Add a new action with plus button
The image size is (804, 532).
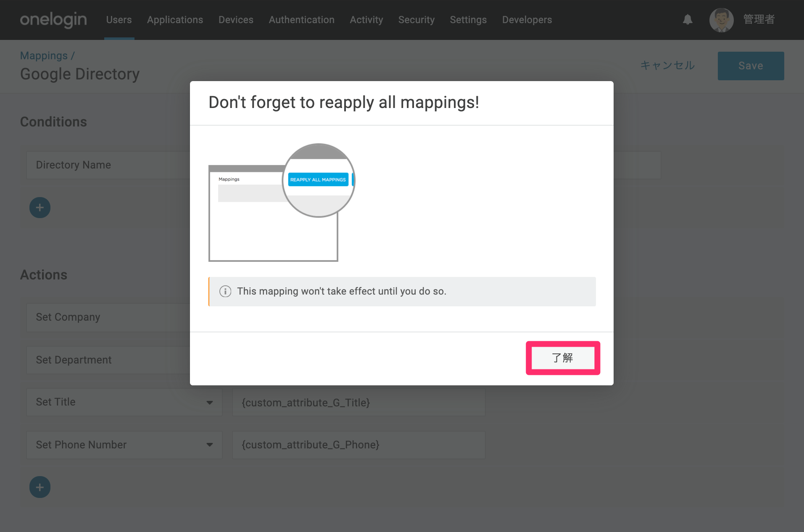click(40, 487)
